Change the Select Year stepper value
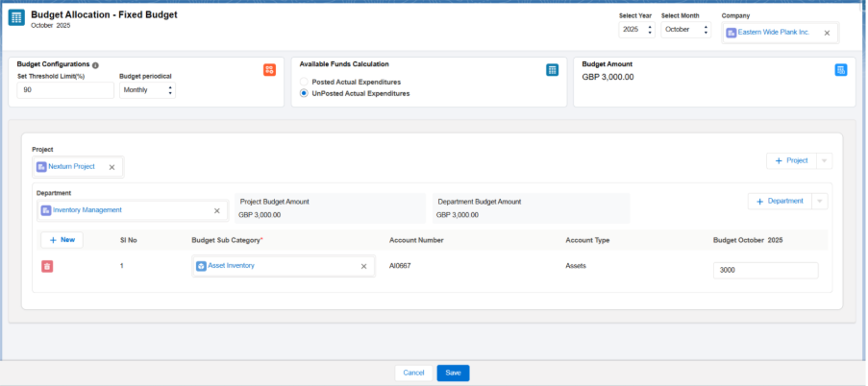 650,30
